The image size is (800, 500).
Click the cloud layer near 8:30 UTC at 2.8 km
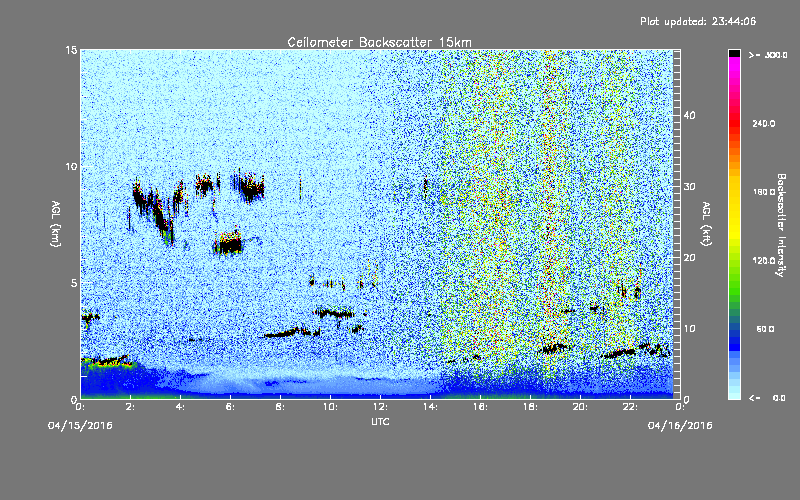pos(290,333)
